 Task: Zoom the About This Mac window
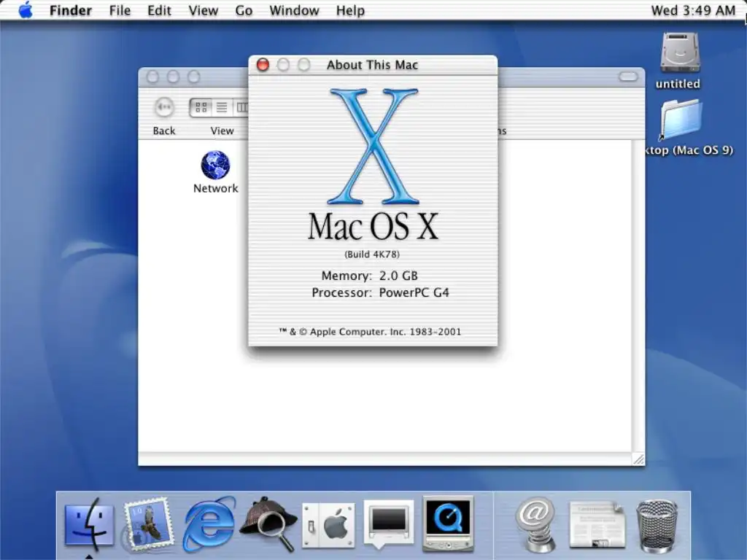click(304, 64)
